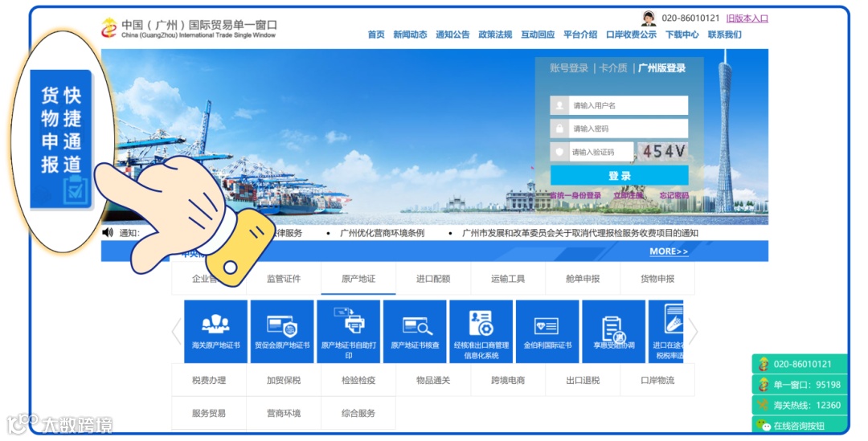Viewport: 868px width, 441px height.
Task: Select the 原产地证 category tab
Action: click(x=358, y=278)
